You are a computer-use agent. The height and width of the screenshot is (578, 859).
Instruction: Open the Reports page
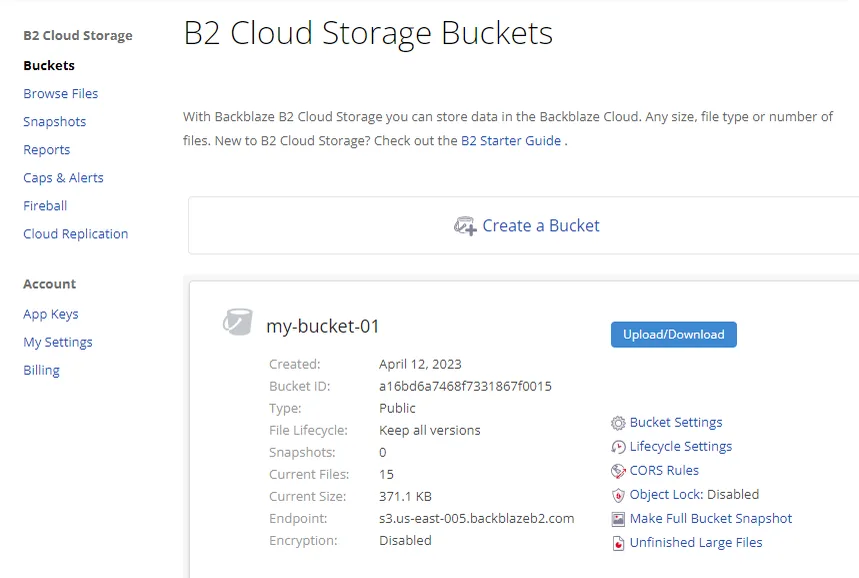point(47,150)
